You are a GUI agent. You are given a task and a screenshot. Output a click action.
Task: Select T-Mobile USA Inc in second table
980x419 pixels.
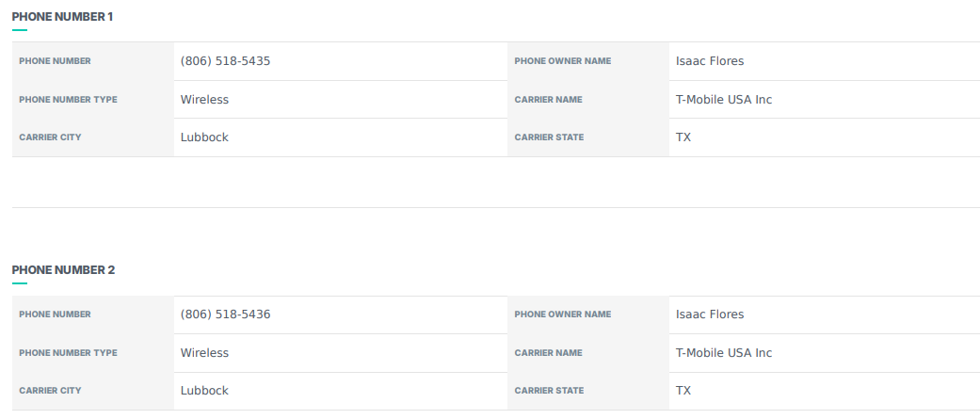click(x=723, y=353)
